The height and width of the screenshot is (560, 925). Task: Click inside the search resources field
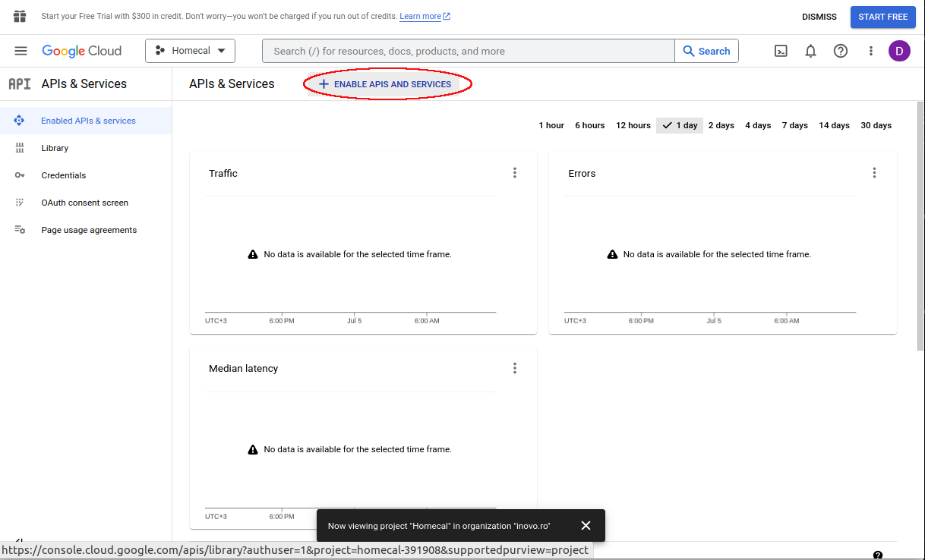(x=467, y=51)
